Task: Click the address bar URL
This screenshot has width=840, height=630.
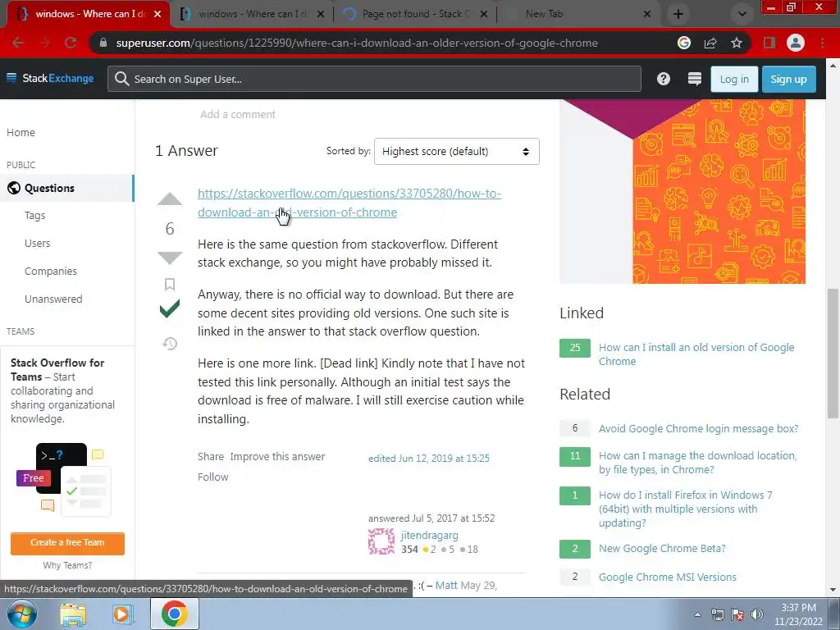Action: tap(356, 43)
